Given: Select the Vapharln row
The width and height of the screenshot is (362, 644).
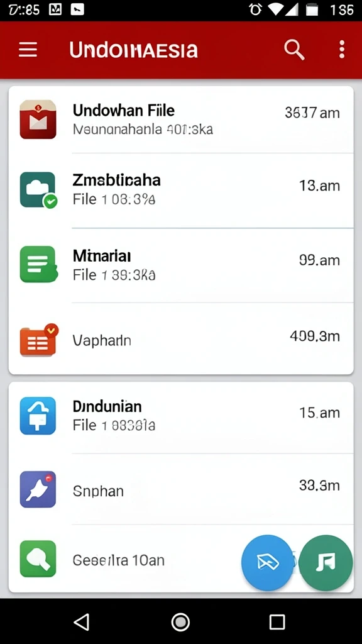Looking at the screenshot, I should [x=181, y=339].
